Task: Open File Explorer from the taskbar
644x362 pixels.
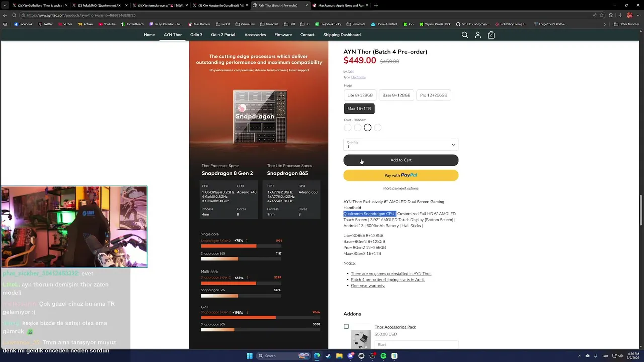Action: (339, 356)
